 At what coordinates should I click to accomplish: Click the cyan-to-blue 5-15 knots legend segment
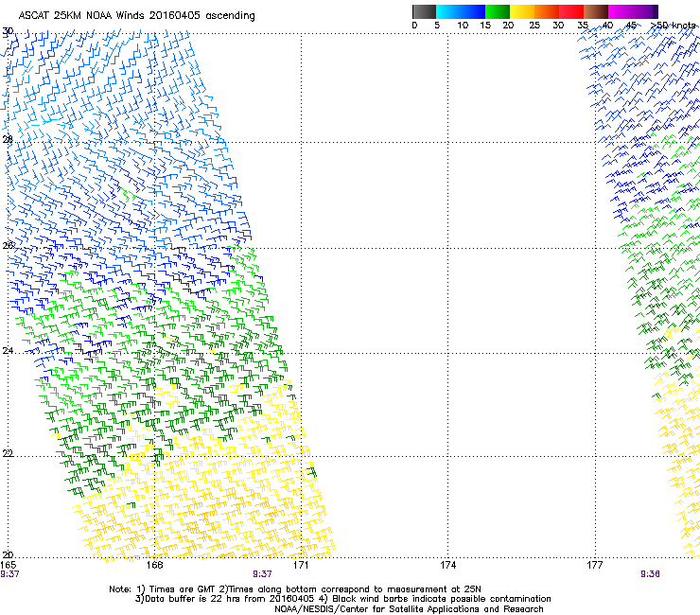point(461,11)
